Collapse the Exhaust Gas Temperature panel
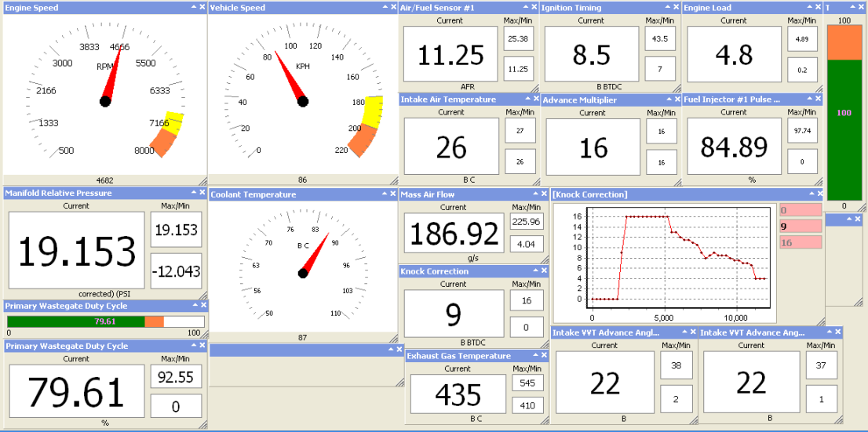 coord(534,356)
